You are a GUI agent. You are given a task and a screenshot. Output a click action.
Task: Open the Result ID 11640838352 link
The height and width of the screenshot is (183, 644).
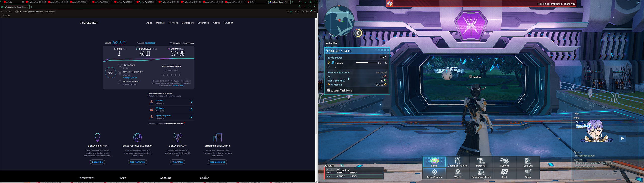point(150,43)
